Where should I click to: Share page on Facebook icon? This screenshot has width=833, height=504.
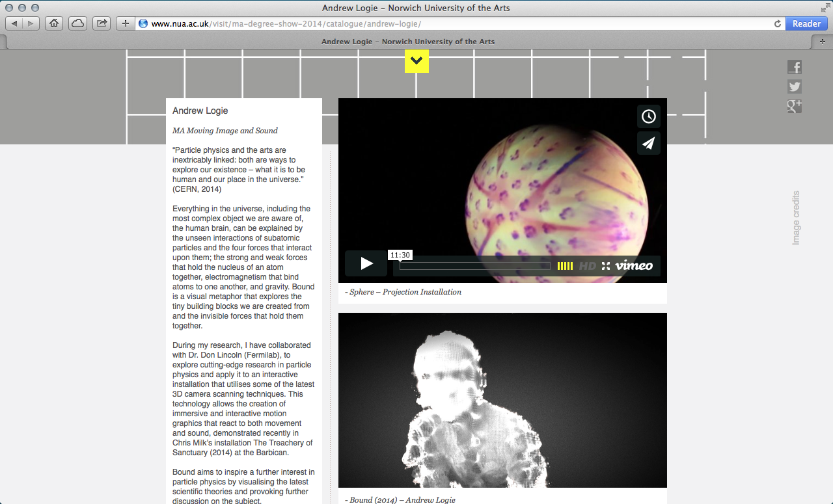(794, 67)
